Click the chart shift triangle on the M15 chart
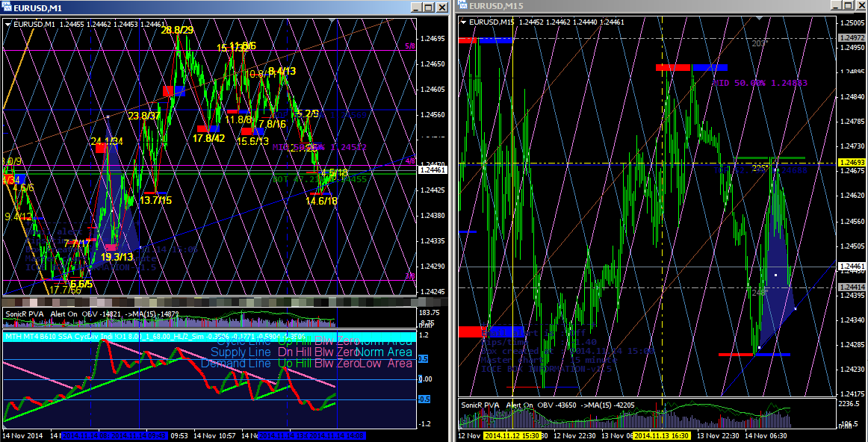The image size is (868, 442). (759, 18)
